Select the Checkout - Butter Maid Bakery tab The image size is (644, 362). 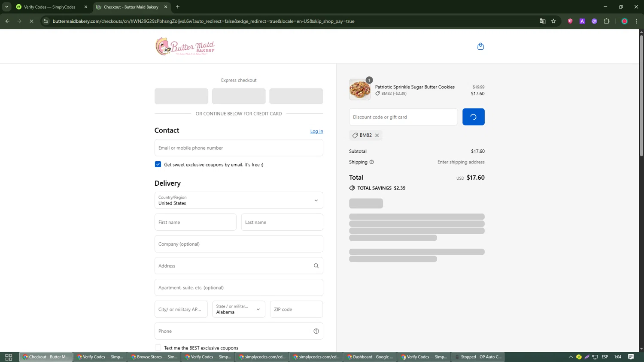[x=131, y=7]
